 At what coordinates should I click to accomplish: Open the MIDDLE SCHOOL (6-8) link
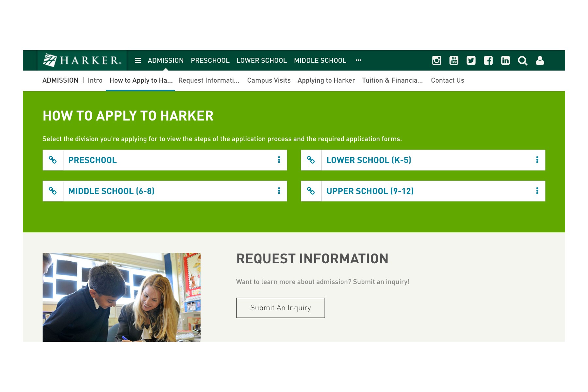[x=111, y=191]
